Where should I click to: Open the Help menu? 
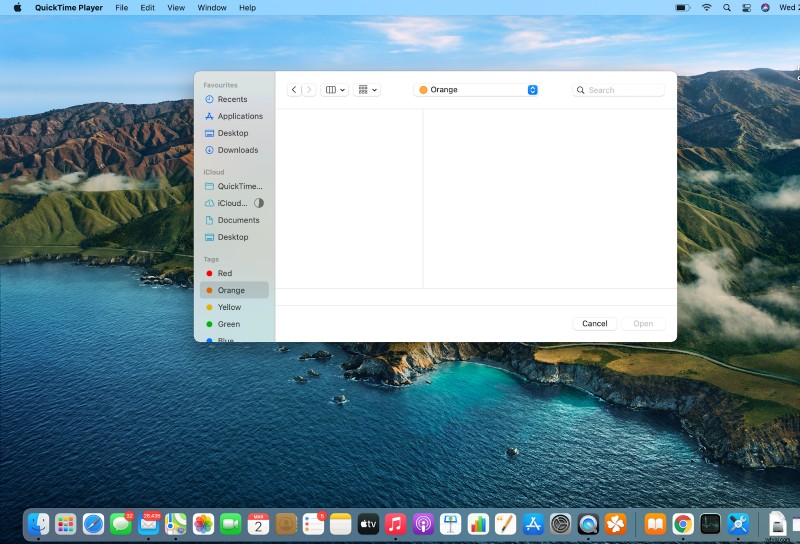click(247, 8)
